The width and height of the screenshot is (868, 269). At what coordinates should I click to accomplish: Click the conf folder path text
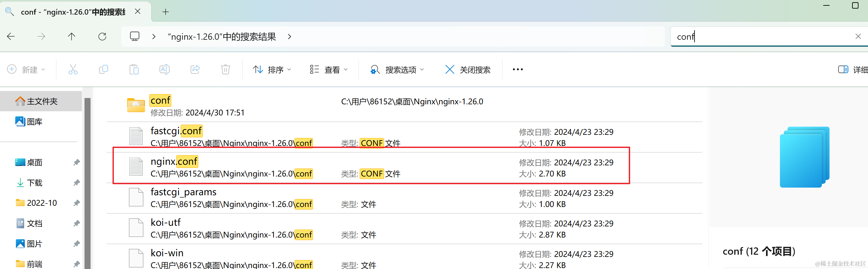[x=412, y=101]
